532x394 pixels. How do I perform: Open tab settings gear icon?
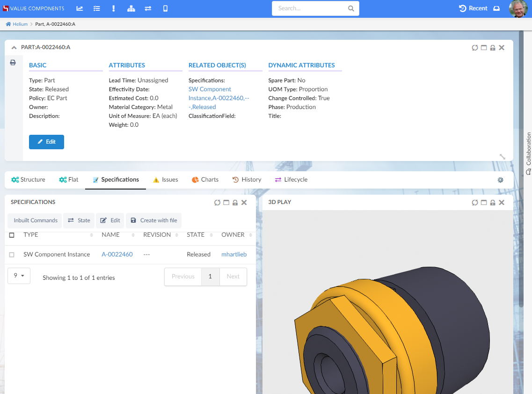coord(500,180)
